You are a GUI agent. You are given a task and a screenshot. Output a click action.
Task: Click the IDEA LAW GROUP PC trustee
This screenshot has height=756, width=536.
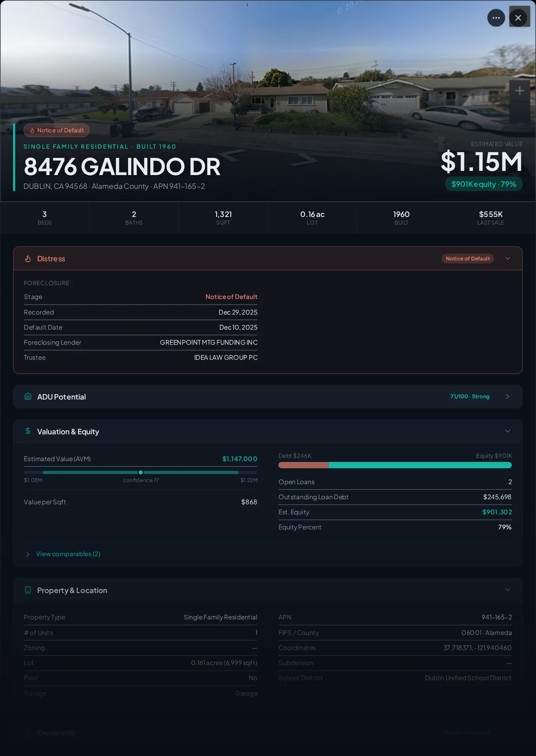click(226, 357)
